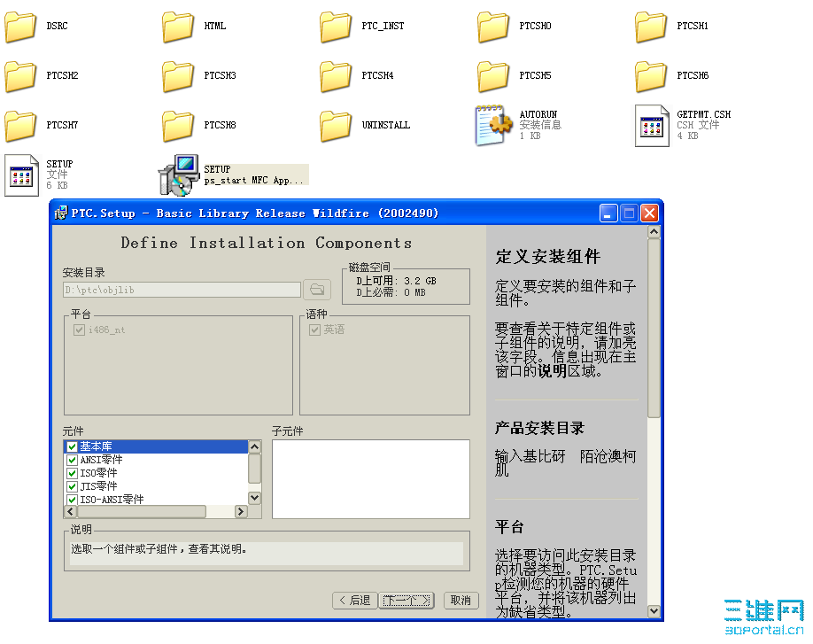This screenshot has height=644, width=813.
Task: Select the ANSI零件 row text
Action: coord(101,460)
